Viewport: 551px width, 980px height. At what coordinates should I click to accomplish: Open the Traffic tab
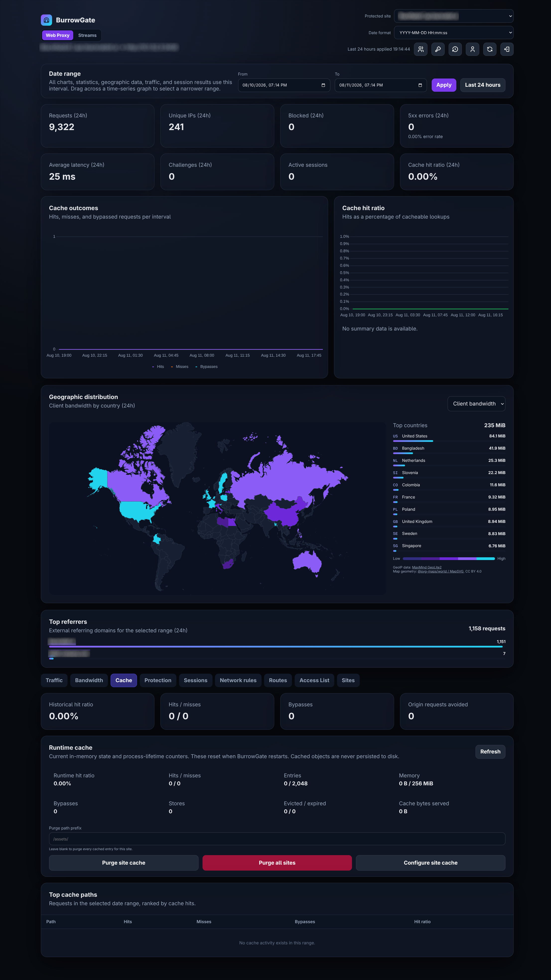point(54,680)
